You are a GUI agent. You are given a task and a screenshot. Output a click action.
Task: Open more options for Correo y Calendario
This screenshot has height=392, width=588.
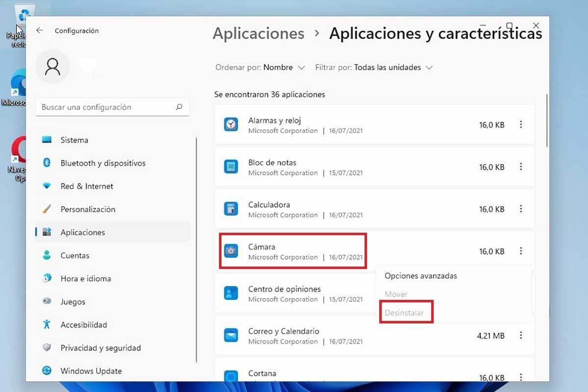521,335
